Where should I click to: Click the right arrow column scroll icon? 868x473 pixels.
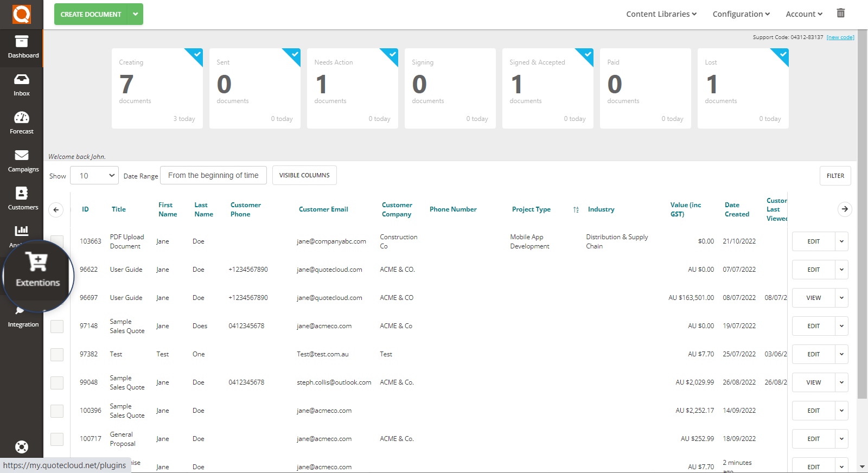pos(845,209)
